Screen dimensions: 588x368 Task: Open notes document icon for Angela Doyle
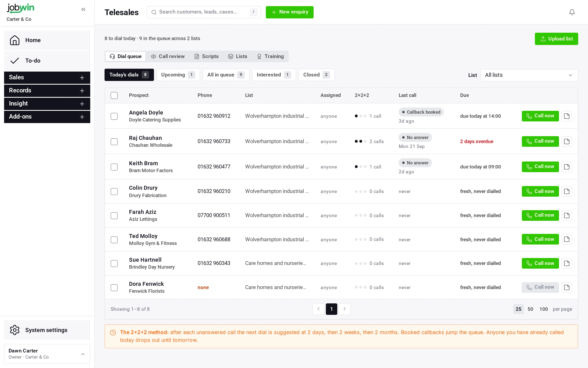tap(567, 116)
